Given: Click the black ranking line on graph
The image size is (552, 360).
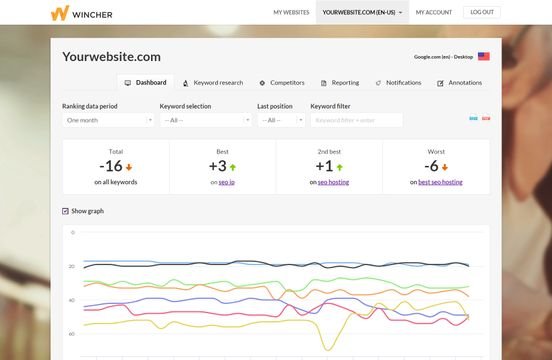Looking at the screenshot, I should 276,265.
